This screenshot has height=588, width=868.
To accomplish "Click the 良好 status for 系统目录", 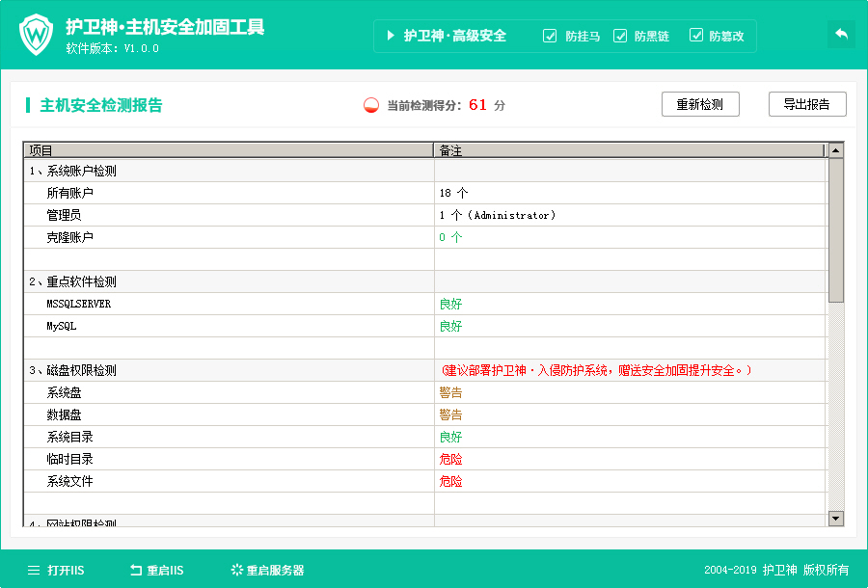I will pos(450,437).
